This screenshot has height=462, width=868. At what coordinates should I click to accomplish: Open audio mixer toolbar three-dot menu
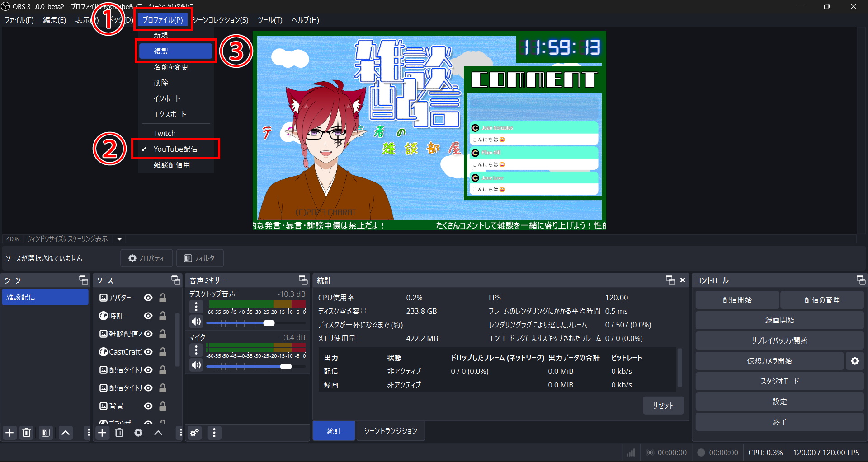[214, 433]
